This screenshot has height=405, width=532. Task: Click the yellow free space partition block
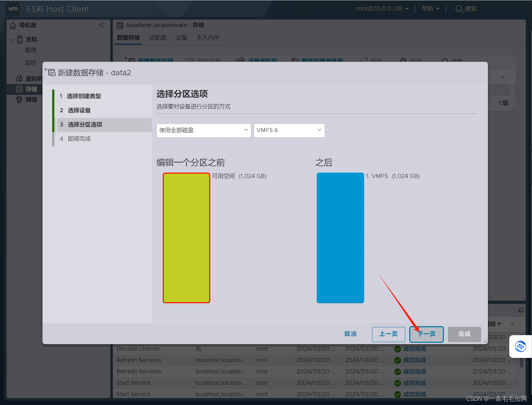tap(187, 238)
